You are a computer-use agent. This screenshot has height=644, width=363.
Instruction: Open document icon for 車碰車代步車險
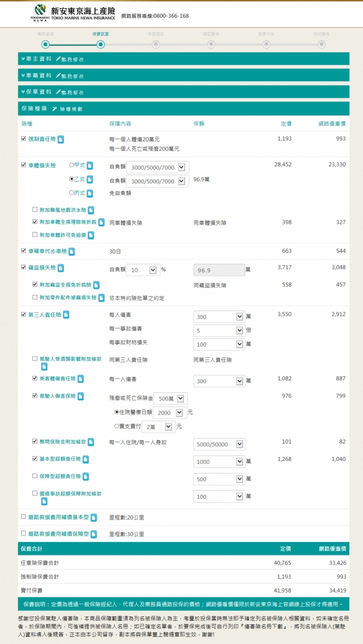pos(72,252)
